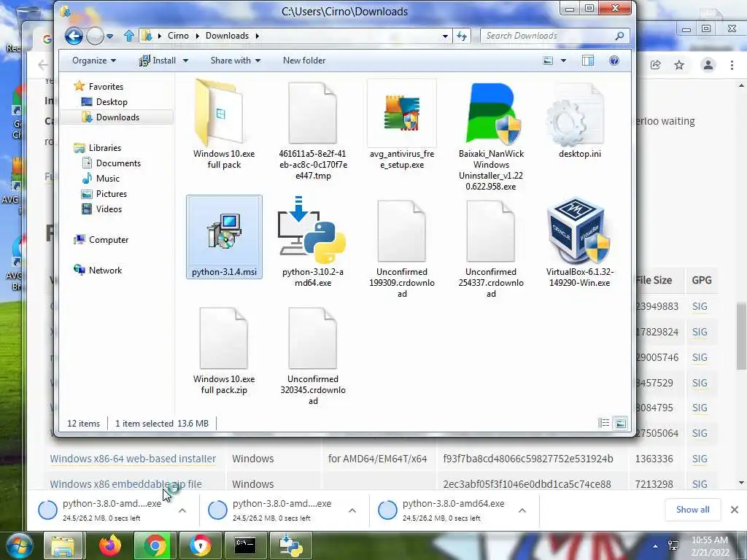Open the view options dropdown arrow

click(x=563, y=61)
